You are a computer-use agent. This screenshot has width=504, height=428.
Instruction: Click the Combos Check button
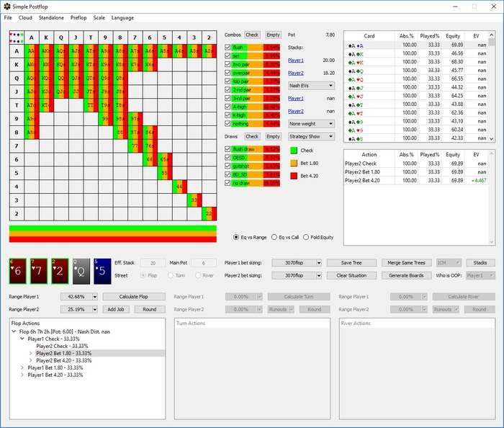[x=252, y=35]
